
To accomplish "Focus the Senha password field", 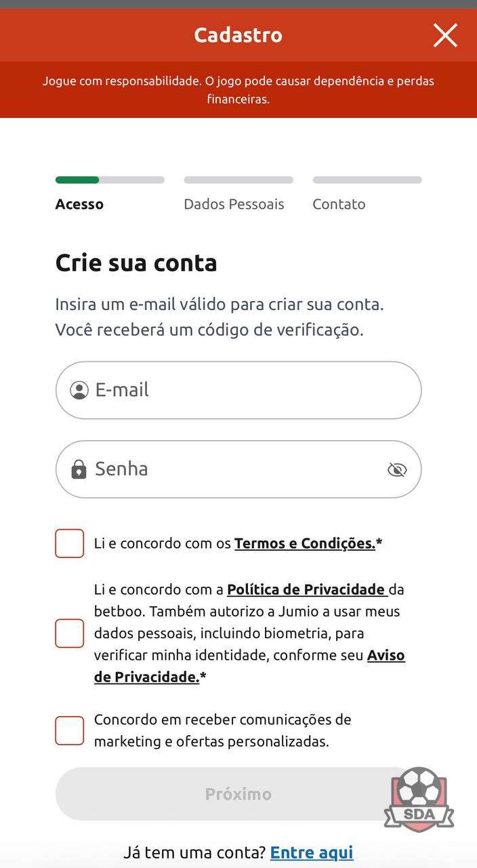I will click(x=237, y=469).
